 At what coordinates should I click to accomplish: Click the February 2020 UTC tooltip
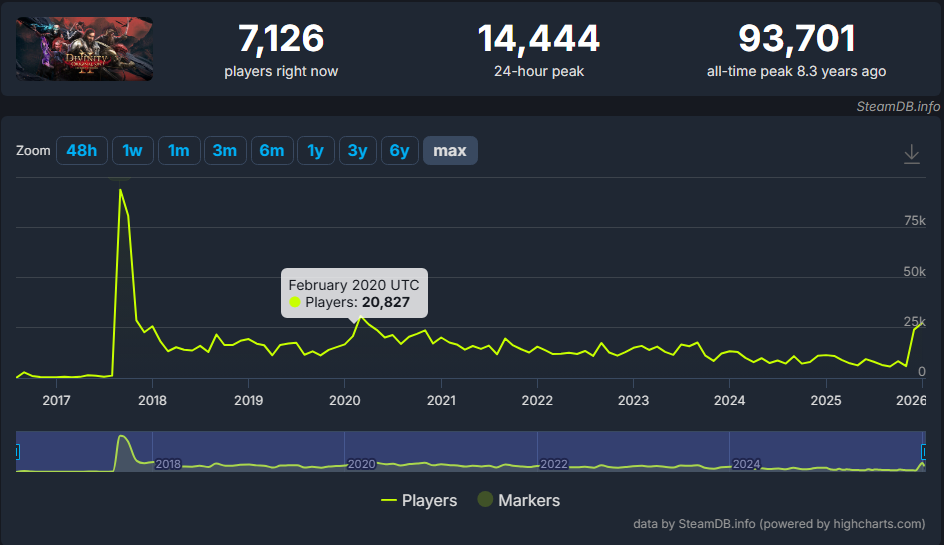(355, 293)
